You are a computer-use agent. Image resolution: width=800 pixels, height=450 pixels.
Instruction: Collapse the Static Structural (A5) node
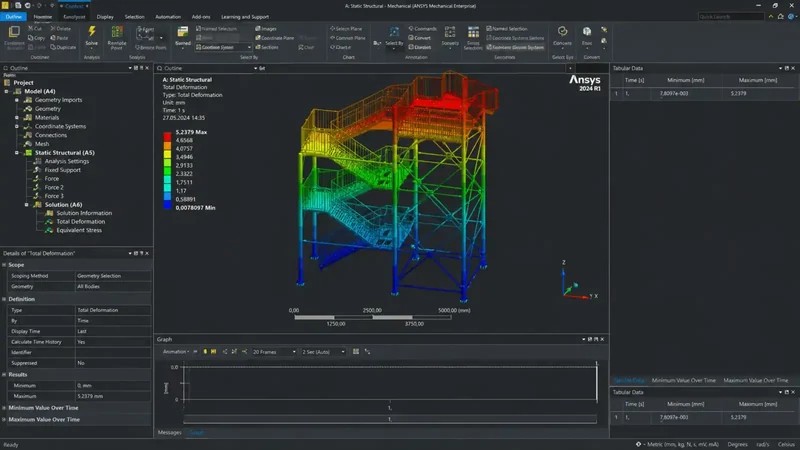pos(17,153)
